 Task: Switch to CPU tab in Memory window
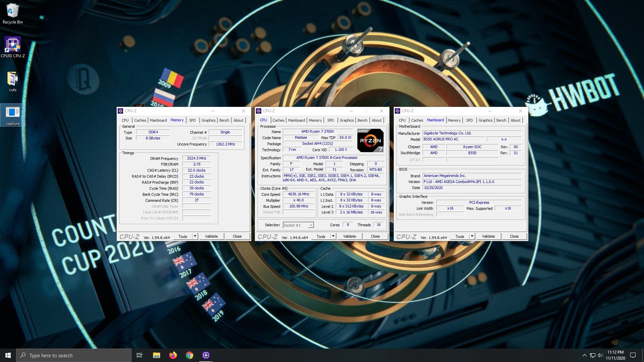125,120
